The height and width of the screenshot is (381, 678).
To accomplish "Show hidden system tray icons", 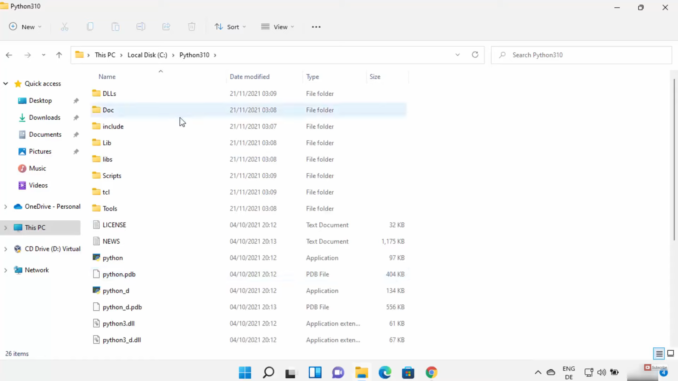I will tap(538, 372).
